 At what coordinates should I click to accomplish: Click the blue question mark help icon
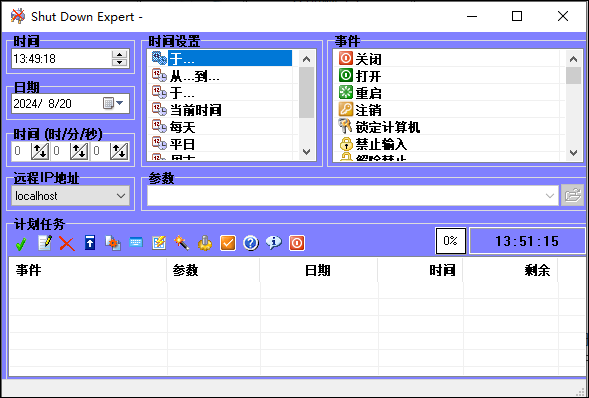coord(251,243)
